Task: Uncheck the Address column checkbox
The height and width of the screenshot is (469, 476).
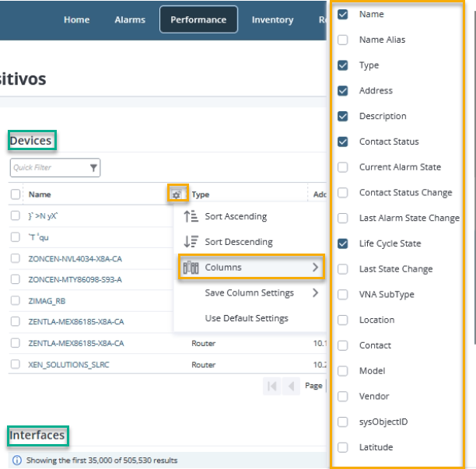Action: coord(343,91)
